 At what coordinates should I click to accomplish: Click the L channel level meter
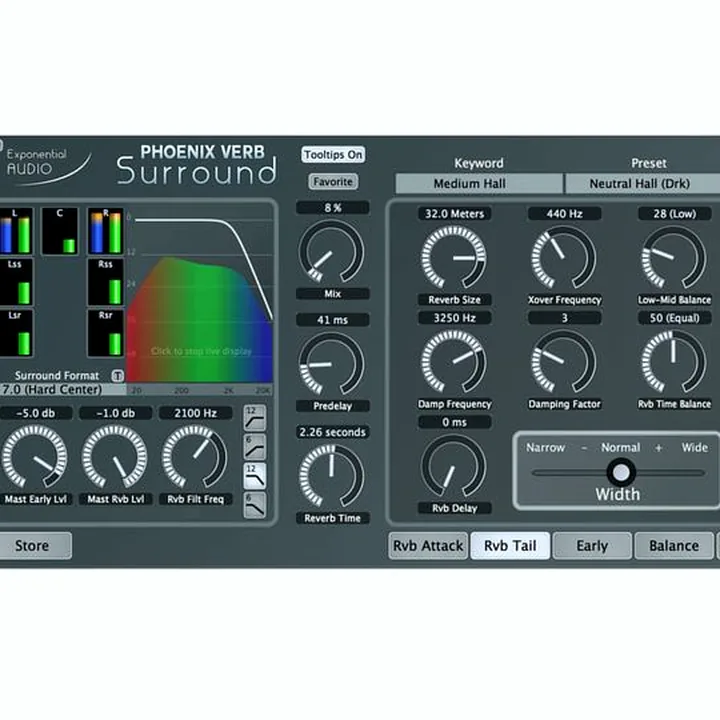point(16,231)
